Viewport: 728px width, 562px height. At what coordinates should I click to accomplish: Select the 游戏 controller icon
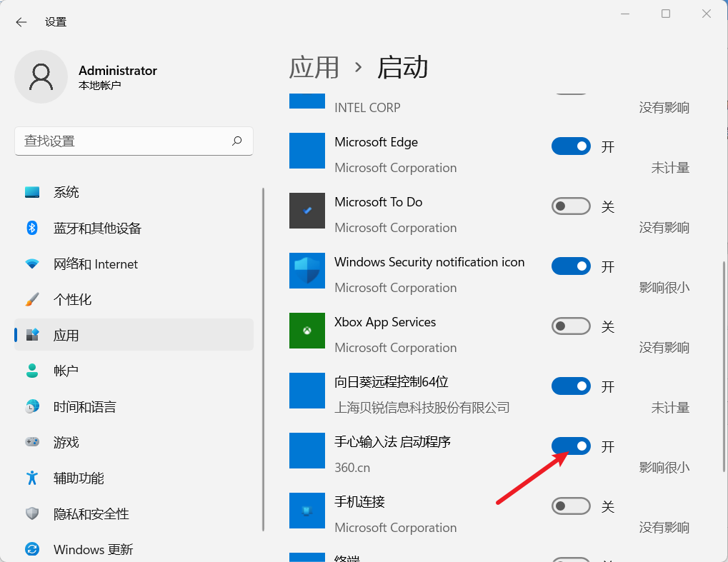32,442
